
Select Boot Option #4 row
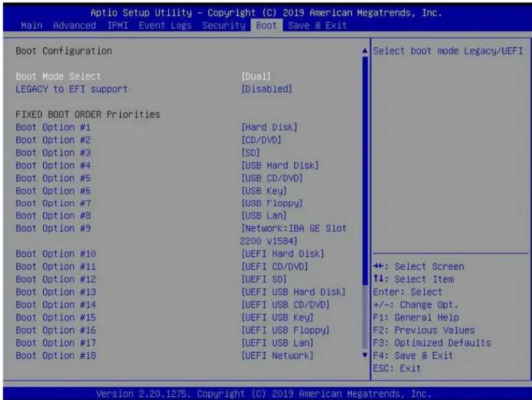(53, 165)
